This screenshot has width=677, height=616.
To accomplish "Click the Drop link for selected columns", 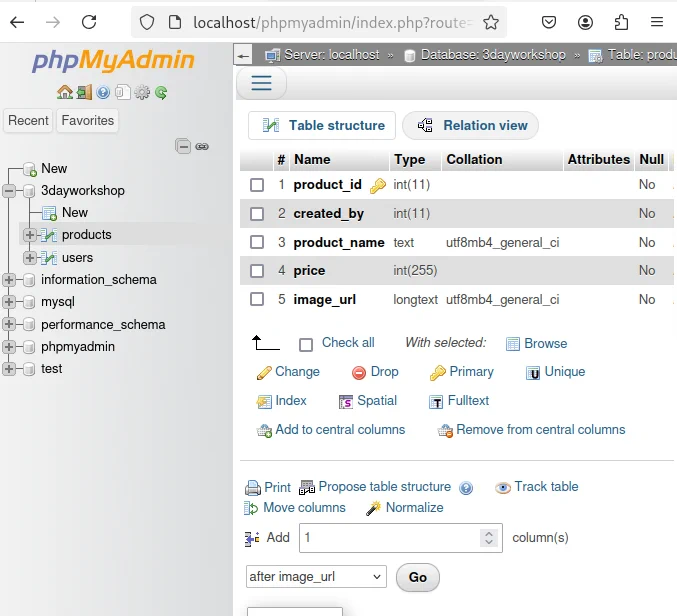I will 384,372.
